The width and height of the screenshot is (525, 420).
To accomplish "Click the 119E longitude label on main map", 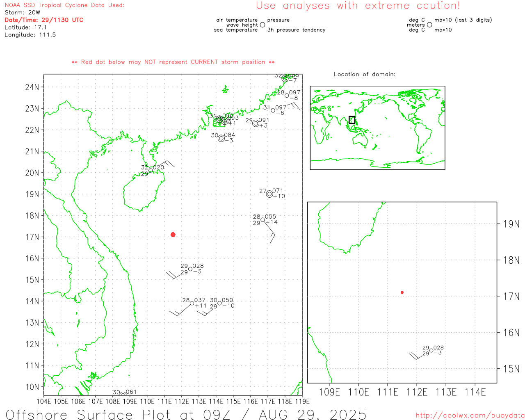I will (302, 401).
